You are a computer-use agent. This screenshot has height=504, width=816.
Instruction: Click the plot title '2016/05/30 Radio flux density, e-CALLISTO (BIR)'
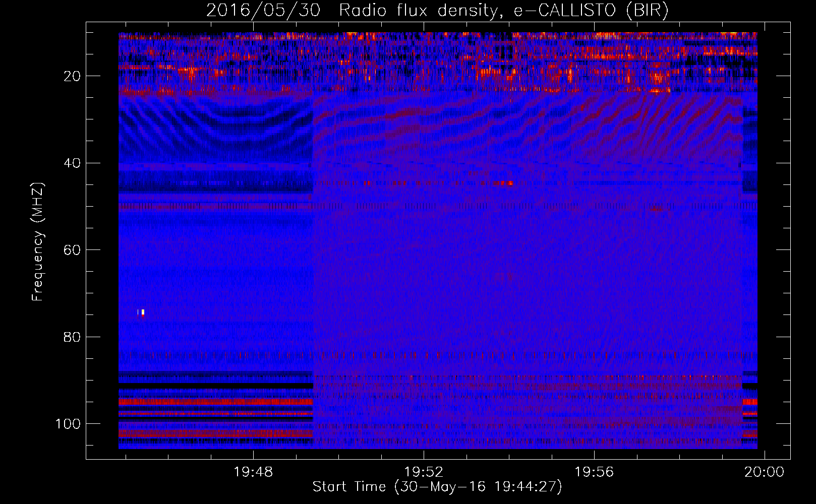[437, 10]
